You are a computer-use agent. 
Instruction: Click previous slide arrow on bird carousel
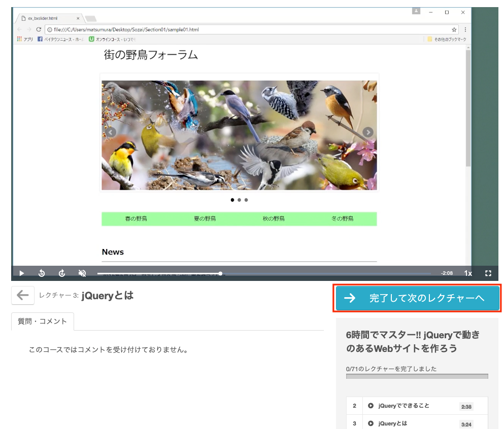click(111, 132)
